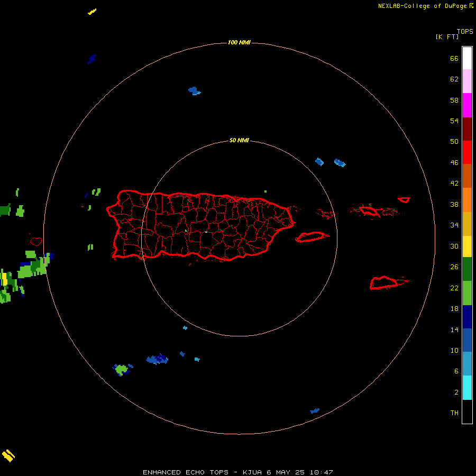
Task: Click the dark orange 46 kft swatch
Action: [467, 176]
